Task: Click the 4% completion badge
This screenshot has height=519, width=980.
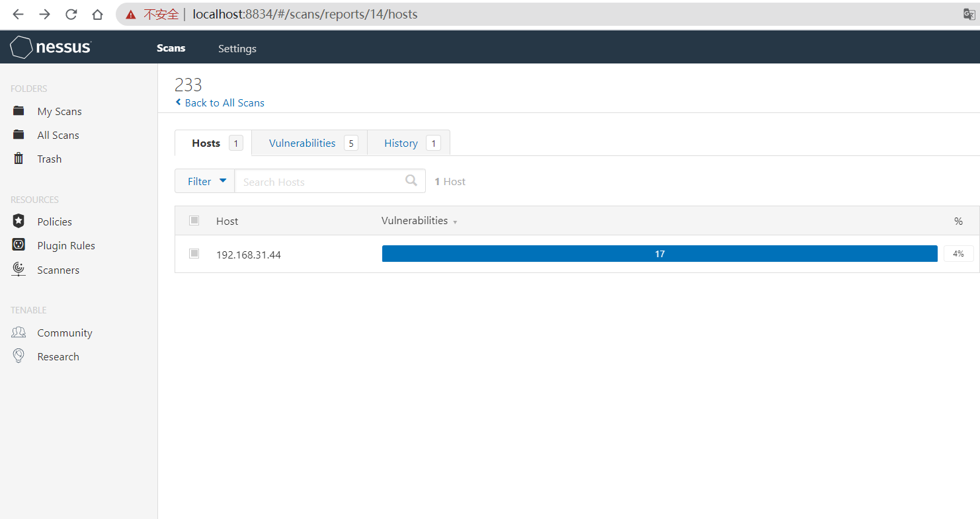Action: (x=958, y=253)
